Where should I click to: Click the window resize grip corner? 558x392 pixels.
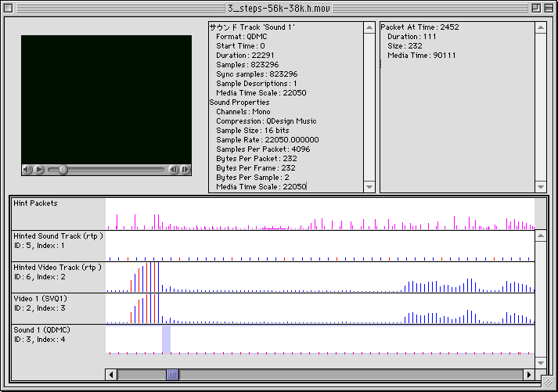(x=548, y=383)
